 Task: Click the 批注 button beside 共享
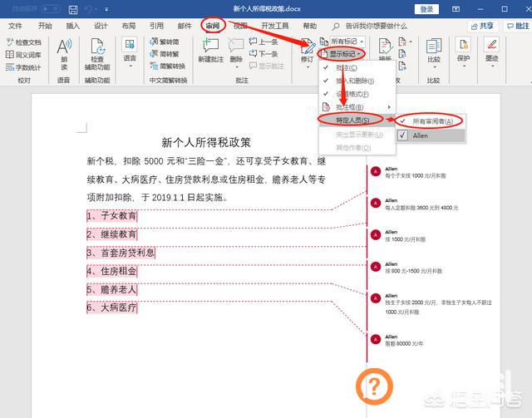pos(518,26)
